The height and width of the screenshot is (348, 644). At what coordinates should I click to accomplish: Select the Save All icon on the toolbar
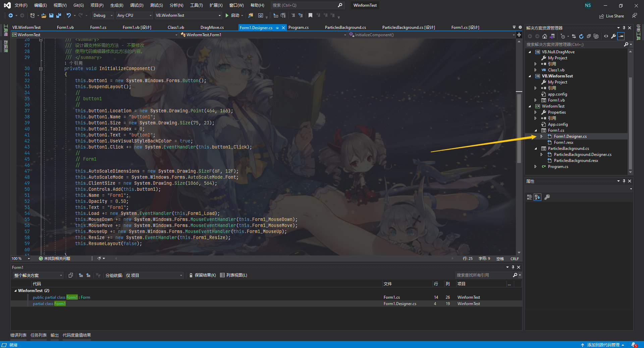coord(59,15)
